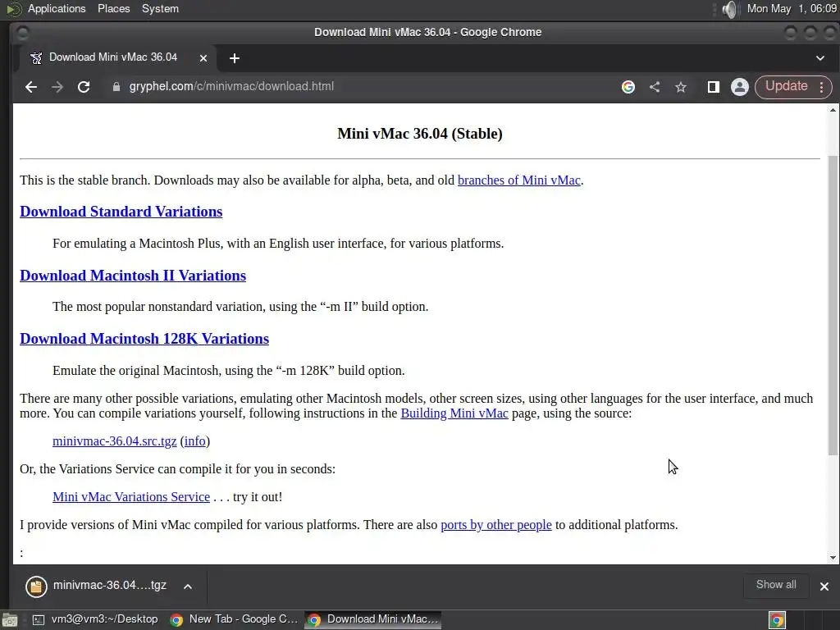
Task: Click the forward navigation arrow
Action: (x=57, y=87)
